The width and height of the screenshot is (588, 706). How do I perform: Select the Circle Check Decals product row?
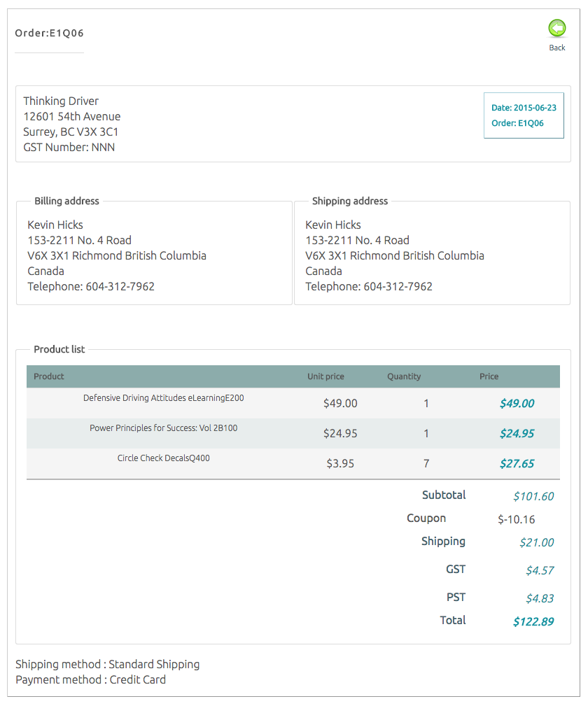tap(163, 458)
